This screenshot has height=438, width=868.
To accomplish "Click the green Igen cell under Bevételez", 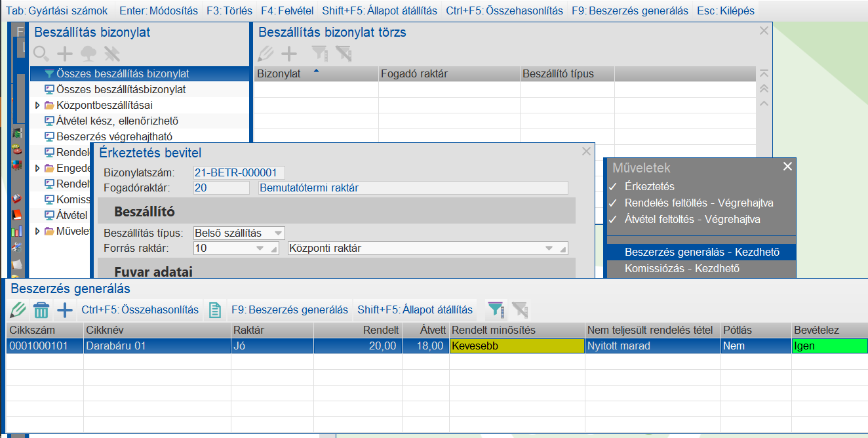I will (x=829, y=346).
